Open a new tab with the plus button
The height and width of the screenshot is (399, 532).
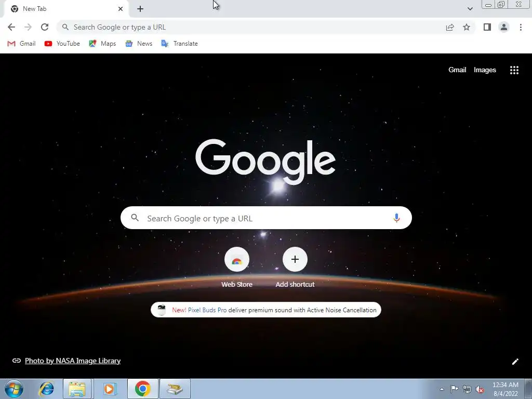[140, 9]
